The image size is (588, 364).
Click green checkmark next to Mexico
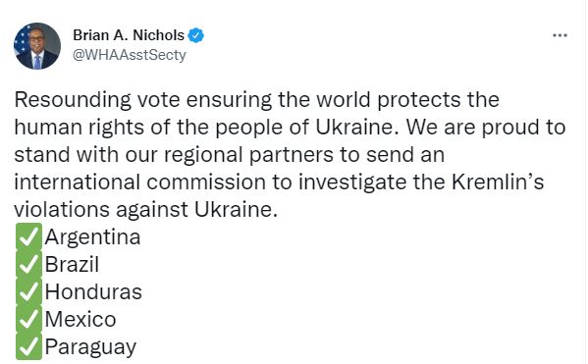point(28,320)
